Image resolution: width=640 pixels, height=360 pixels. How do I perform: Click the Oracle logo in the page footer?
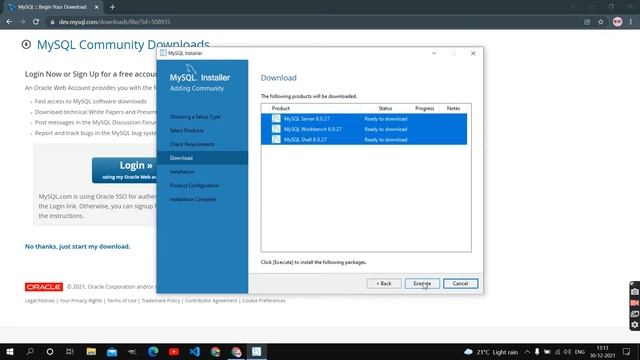tap(44, 287)
